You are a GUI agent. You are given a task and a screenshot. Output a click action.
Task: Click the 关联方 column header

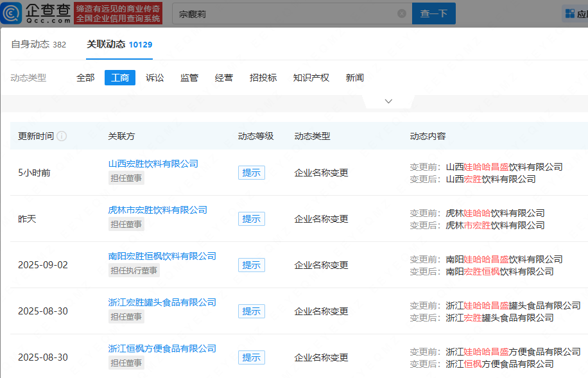(121, 136)
